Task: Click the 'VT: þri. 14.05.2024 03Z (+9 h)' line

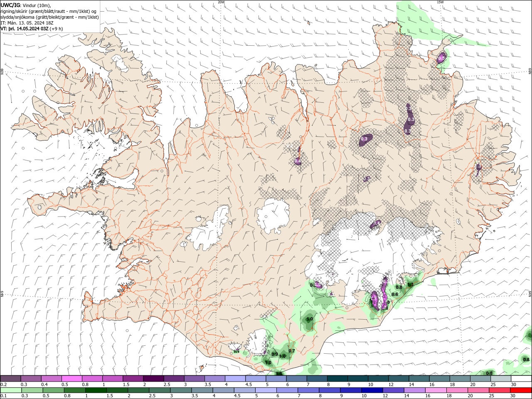Action: tap(32, 29)
